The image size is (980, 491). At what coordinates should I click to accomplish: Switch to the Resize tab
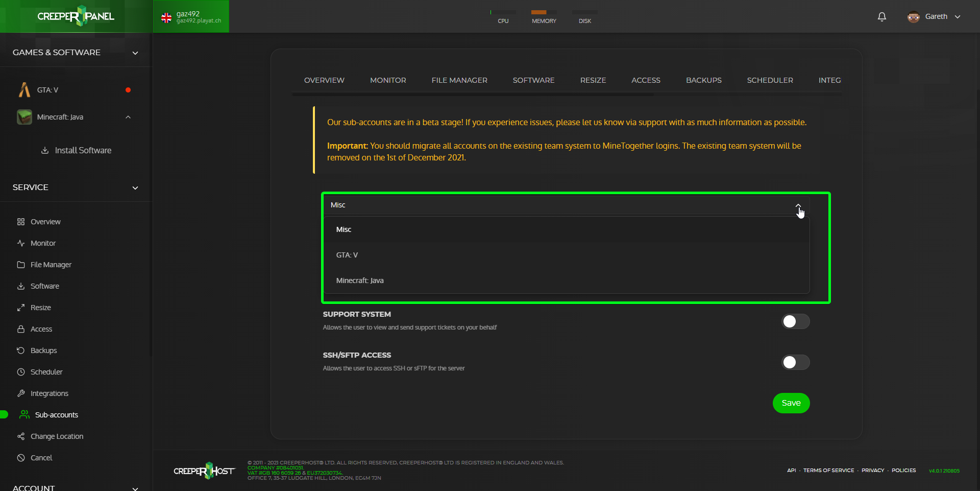(x=593, y=80)
